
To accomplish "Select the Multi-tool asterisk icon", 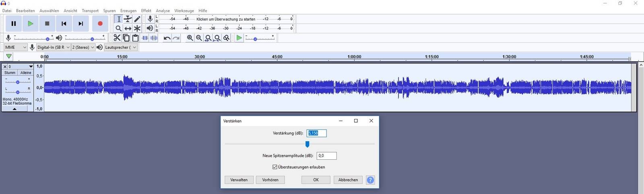I will pos(137,28).
